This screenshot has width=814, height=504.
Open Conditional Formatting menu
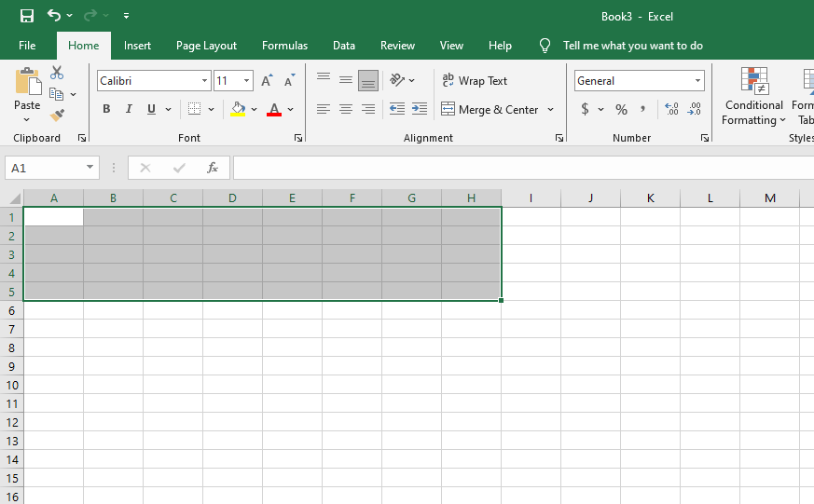[x=753, y=97]
